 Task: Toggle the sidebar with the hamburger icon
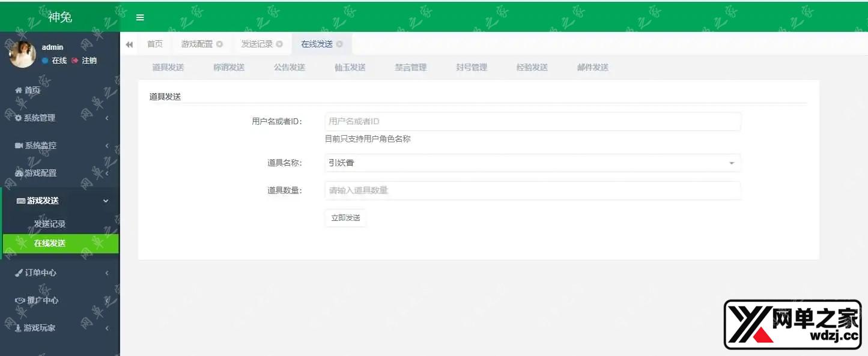click(140, 17)
